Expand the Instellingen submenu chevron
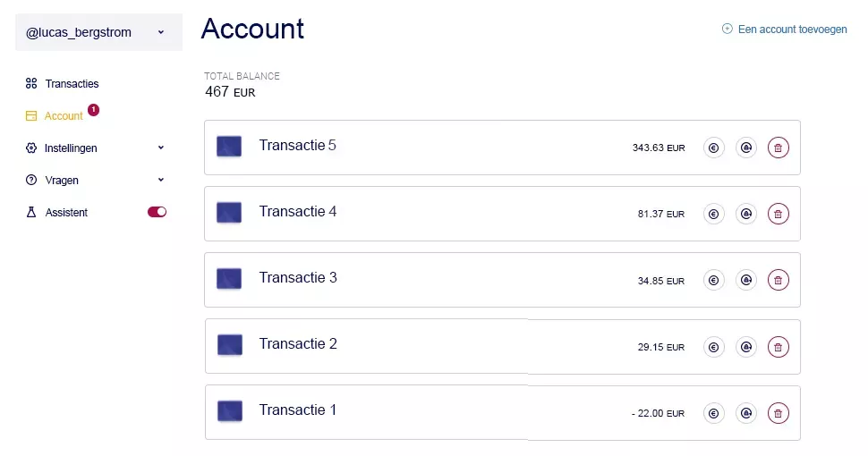This screenshot has height=456, width=868. click(161, 148)
